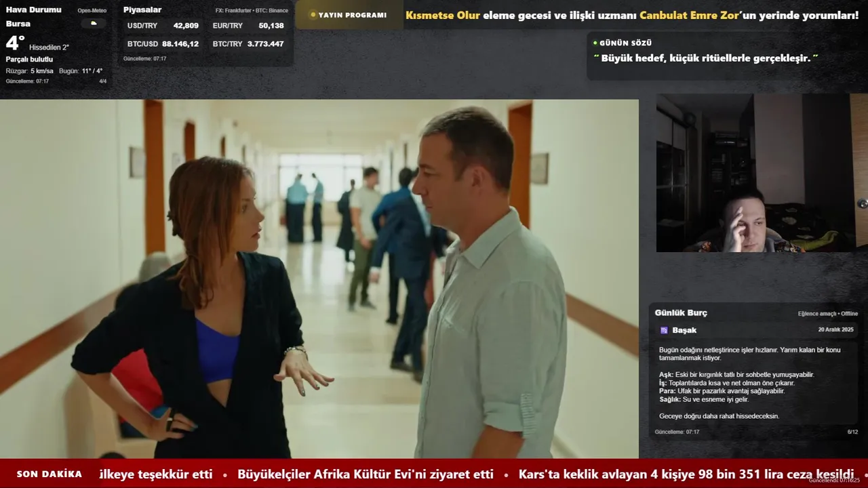
Task: Click the Günlük Burç panel title
Action: (x=681, y=313)
